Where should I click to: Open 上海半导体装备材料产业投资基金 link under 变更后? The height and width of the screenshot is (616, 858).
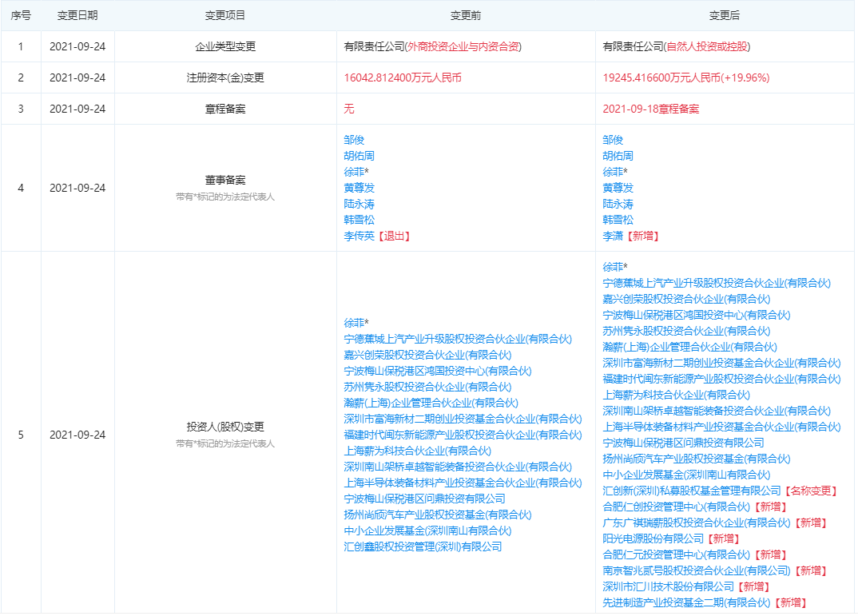[x=721, y=427]
